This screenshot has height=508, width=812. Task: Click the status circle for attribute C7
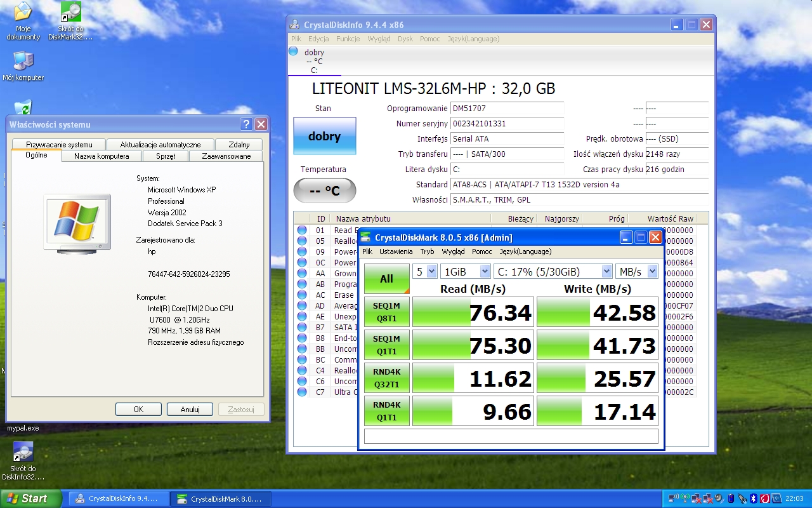tap(302, 392)
